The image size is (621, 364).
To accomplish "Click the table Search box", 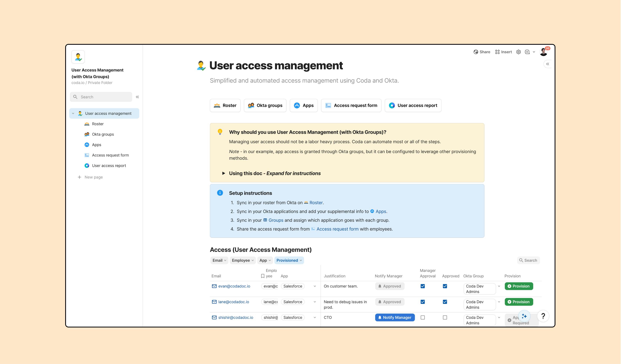I will pyautogui.click(x=528, y=260).
